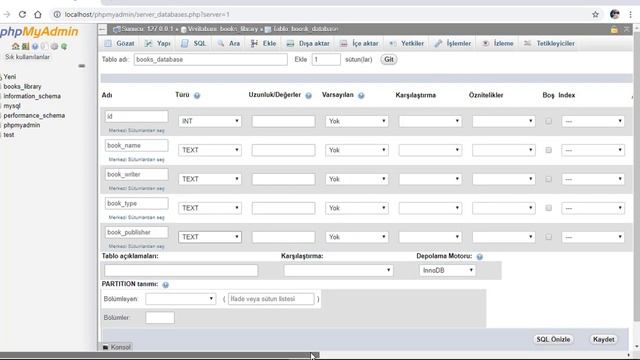Image resolution: width=640 pixels, height=360 pixels.
Task: Switch to the Yetkiler tab
Action: [407, 43]
